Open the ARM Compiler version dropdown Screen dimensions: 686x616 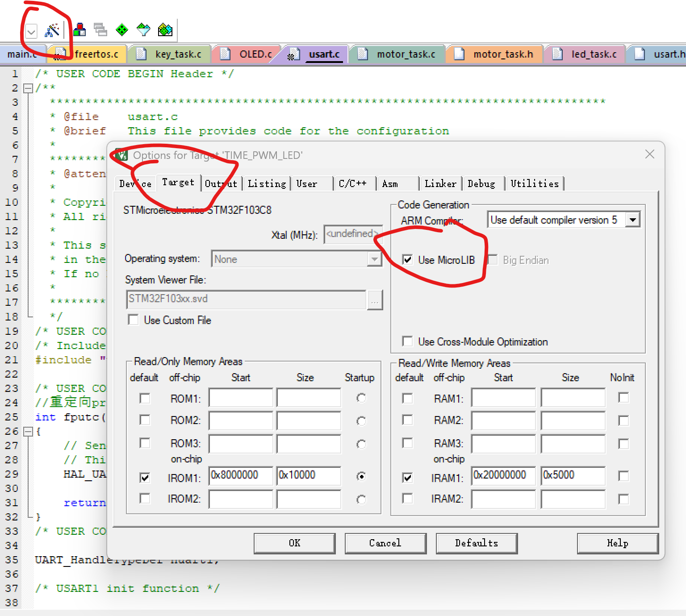coord(633,220)
